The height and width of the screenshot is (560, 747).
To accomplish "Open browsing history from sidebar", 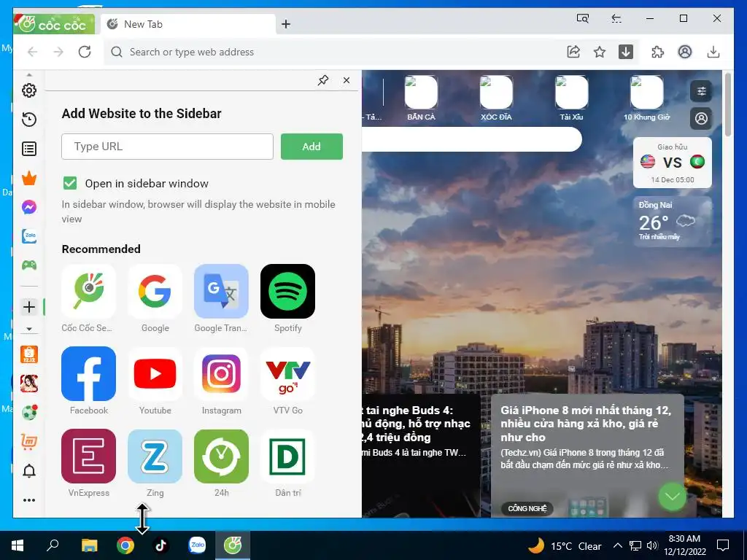I will 29,120.
